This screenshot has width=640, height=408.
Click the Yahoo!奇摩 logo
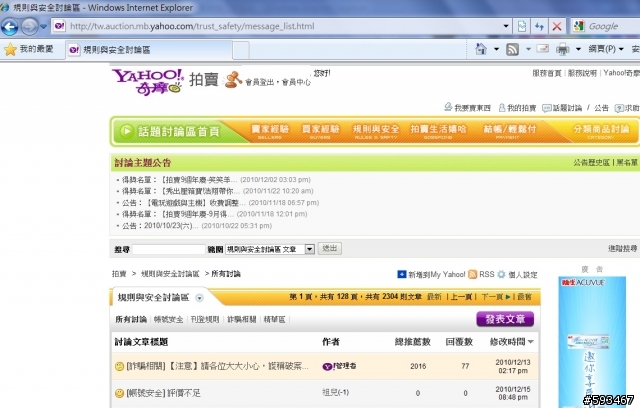click(148, 82)
